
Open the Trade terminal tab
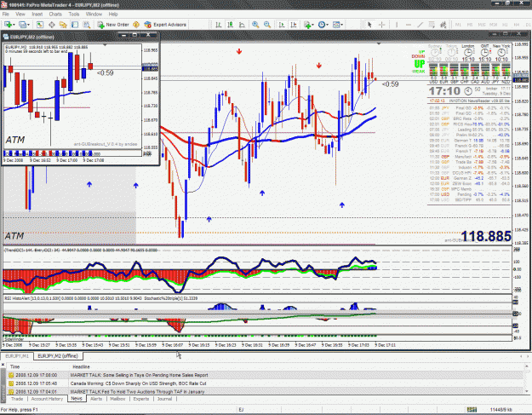pyautogui.click(x=17, y=399)
